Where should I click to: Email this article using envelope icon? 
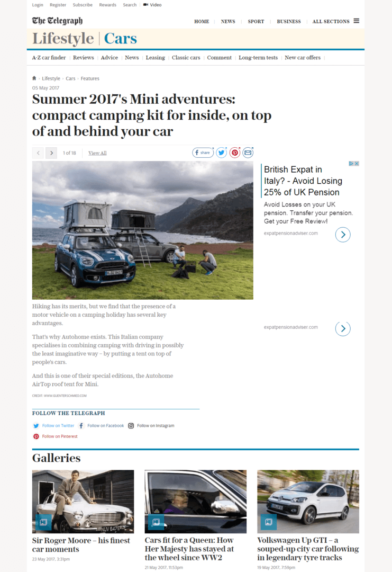click(x=248, y=153)
